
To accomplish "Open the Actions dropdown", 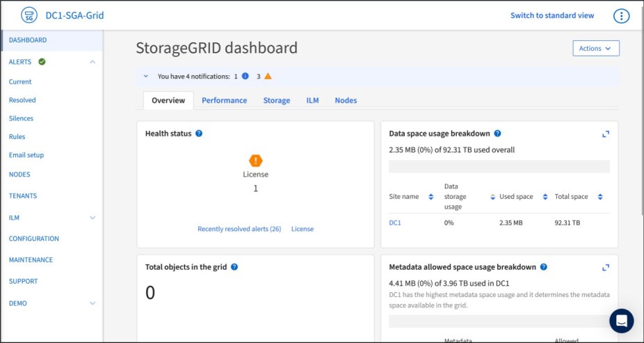I will click(595, 48).
